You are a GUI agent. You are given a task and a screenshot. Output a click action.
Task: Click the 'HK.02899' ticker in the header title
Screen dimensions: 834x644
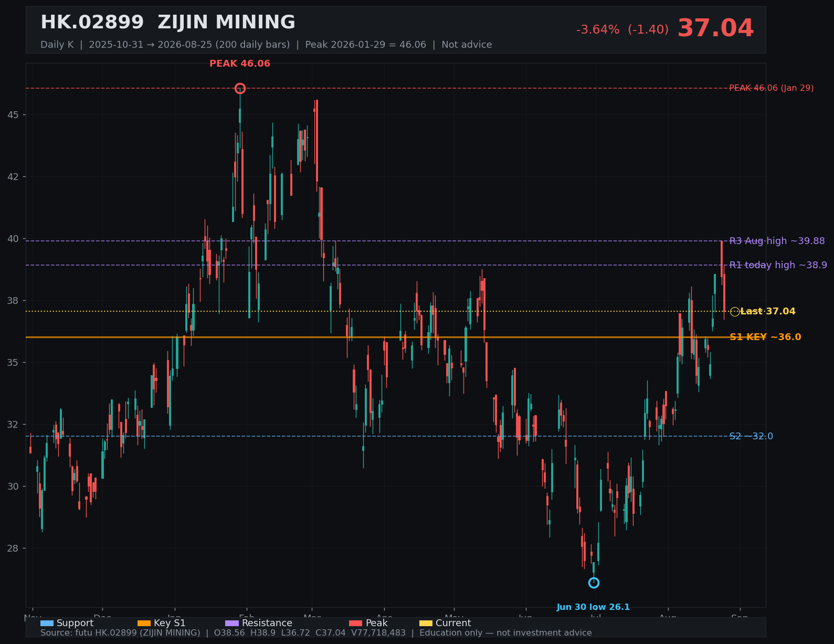(92, 23)
